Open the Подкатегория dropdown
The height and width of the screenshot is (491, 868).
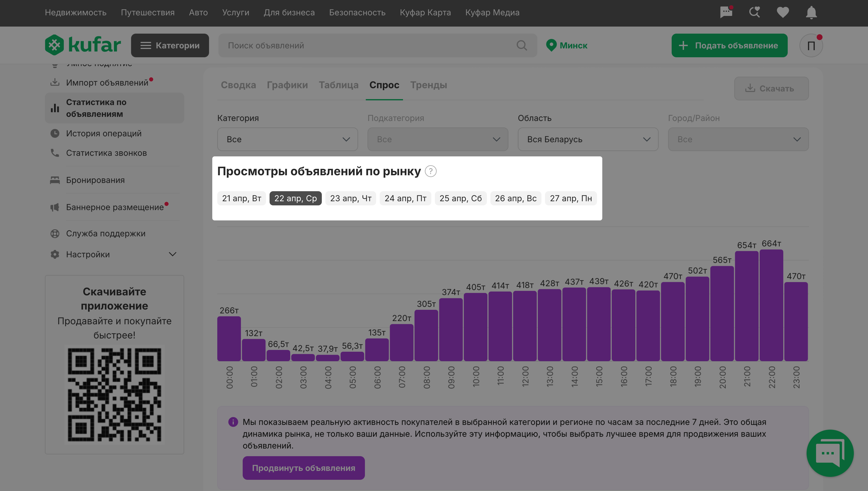[x=438, y=139]
